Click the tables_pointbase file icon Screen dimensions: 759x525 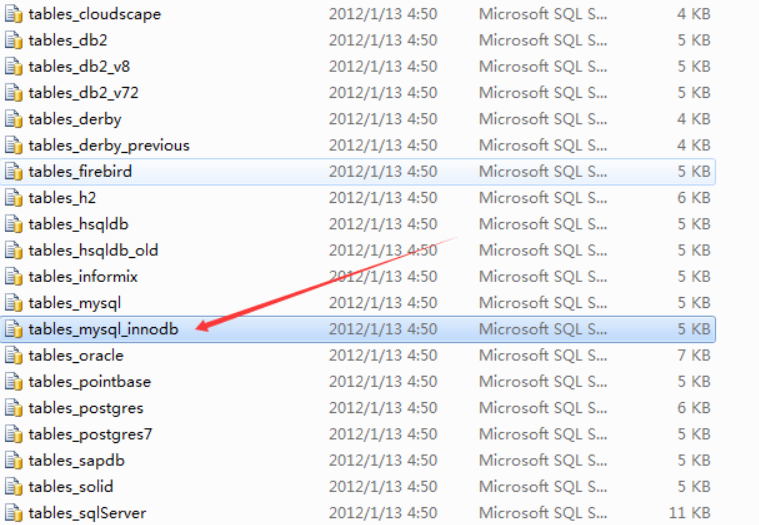[14, 381]
